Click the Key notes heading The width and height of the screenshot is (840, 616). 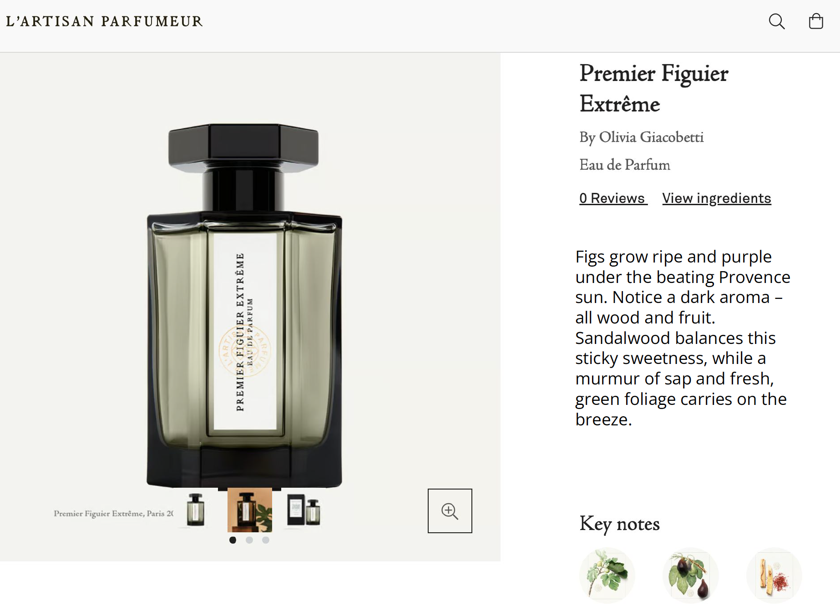[619, 524]
